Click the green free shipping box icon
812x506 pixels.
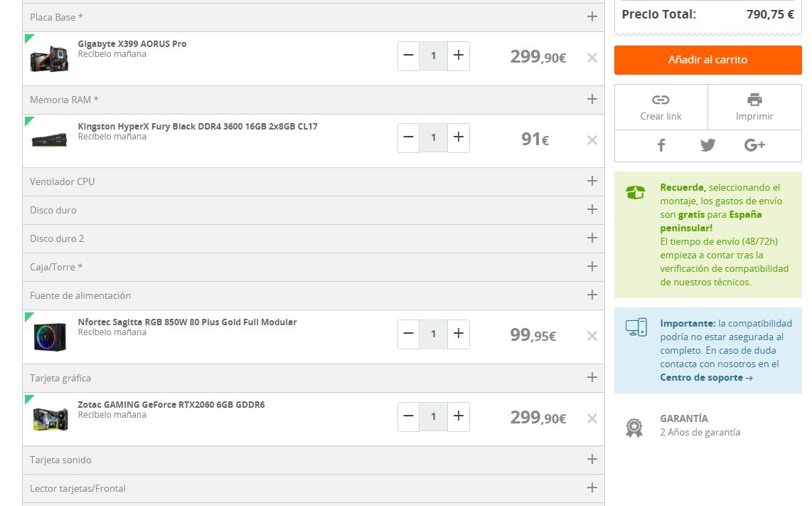(x=636, y=192)
